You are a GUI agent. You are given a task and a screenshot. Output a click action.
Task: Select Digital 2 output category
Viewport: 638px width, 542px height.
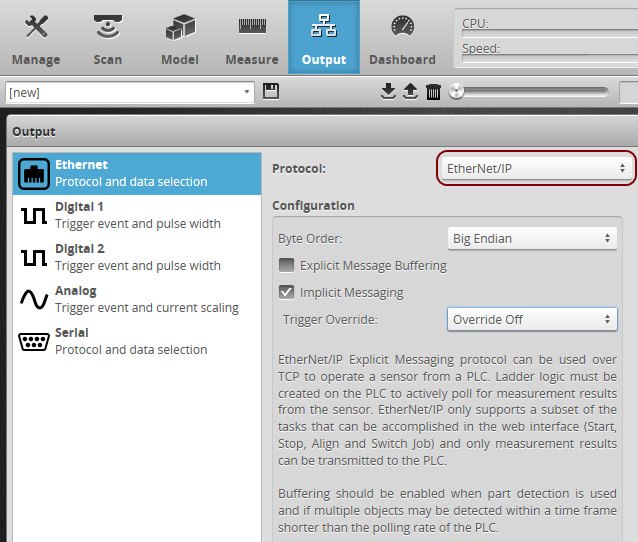pyautogui.click(x=137, y=258)
